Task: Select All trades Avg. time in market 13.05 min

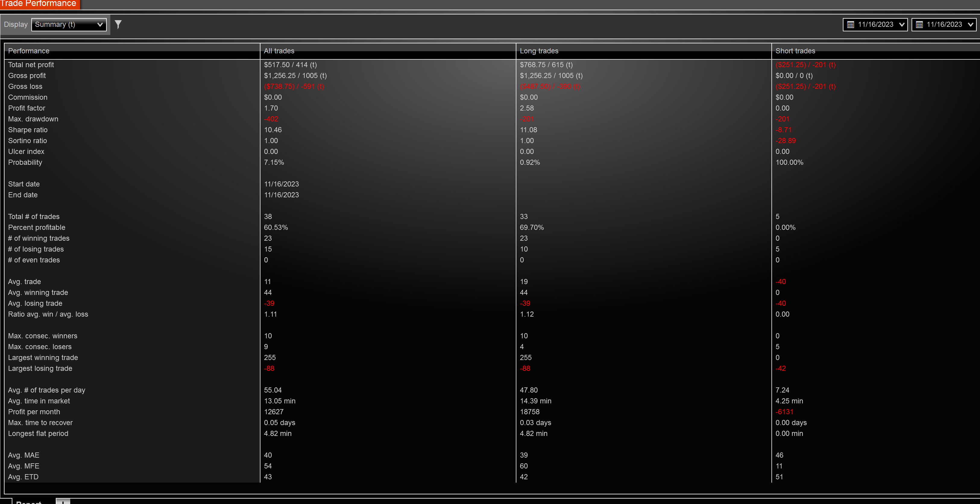Action: point(280,401)
